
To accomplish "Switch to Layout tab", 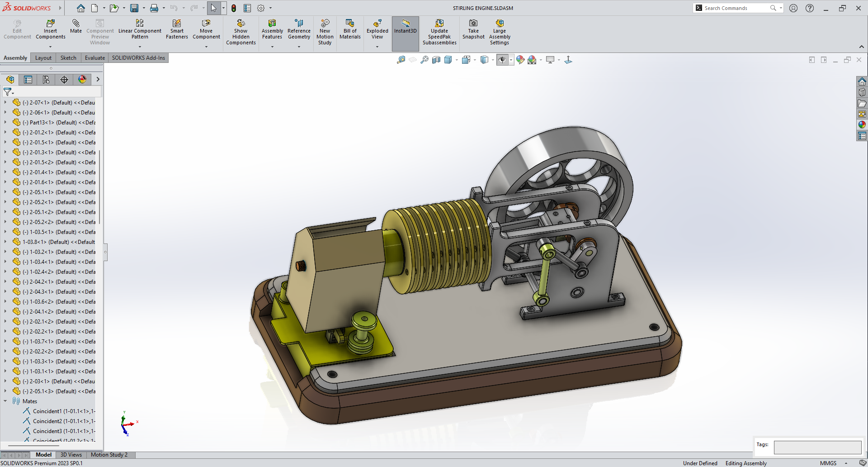I will (x=43, y=58).
